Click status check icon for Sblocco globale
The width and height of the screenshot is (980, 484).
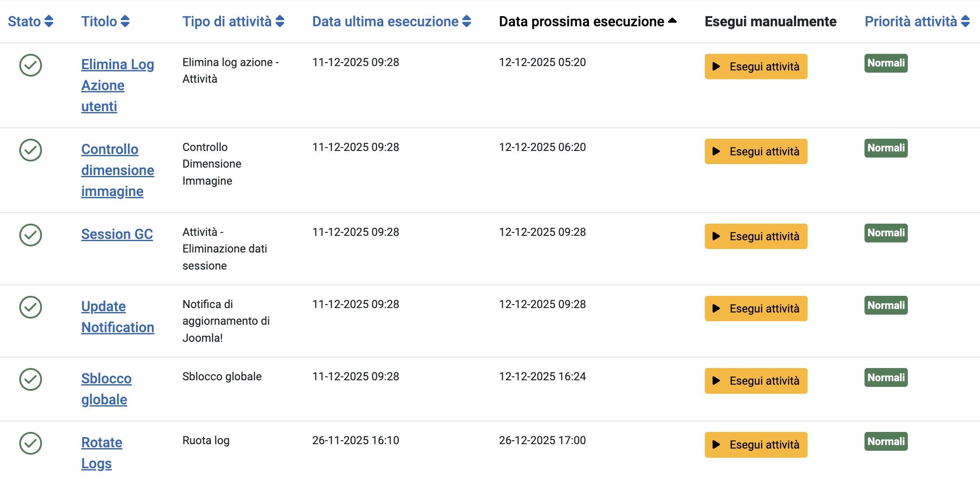click(x=31, y=379)
